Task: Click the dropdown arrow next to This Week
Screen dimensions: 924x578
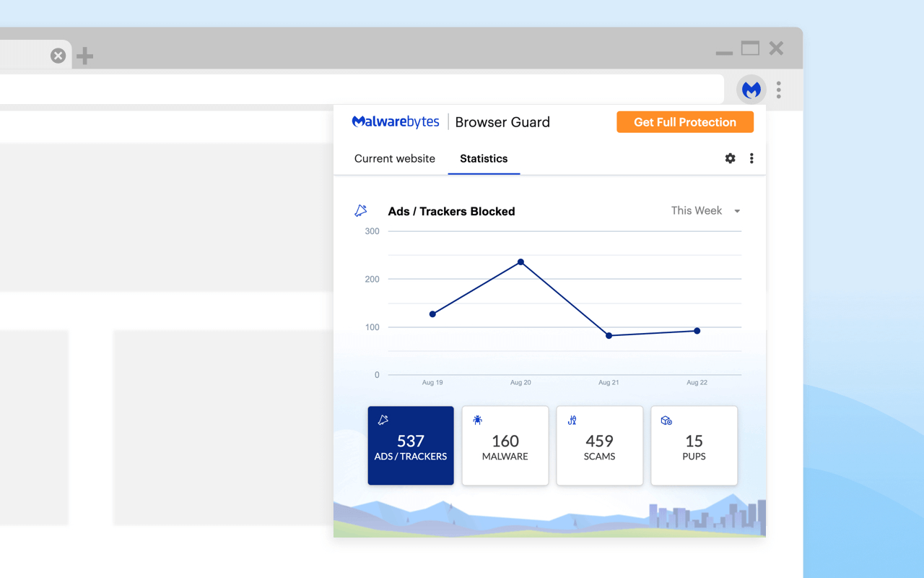Action: [x=737, y=211]
